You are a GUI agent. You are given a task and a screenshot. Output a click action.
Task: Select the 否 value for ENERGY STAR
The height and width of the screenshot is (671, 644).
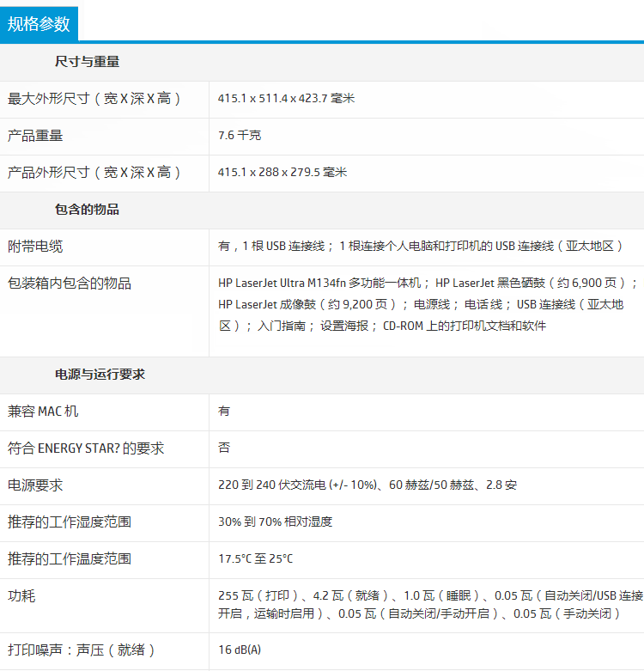pos(224,448)
